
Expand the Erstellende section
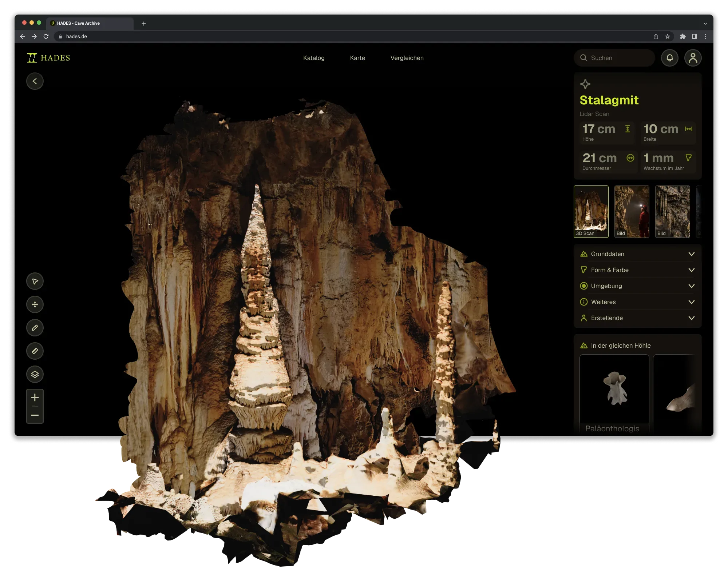(x=638, y=318)
